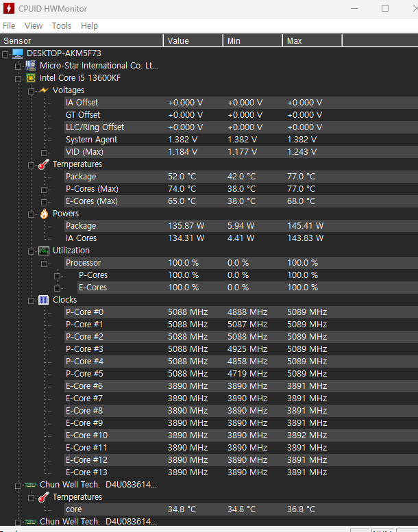Select the P-Core #3 clock row
The image size is (418, 532).
click(x=241, y=349)
